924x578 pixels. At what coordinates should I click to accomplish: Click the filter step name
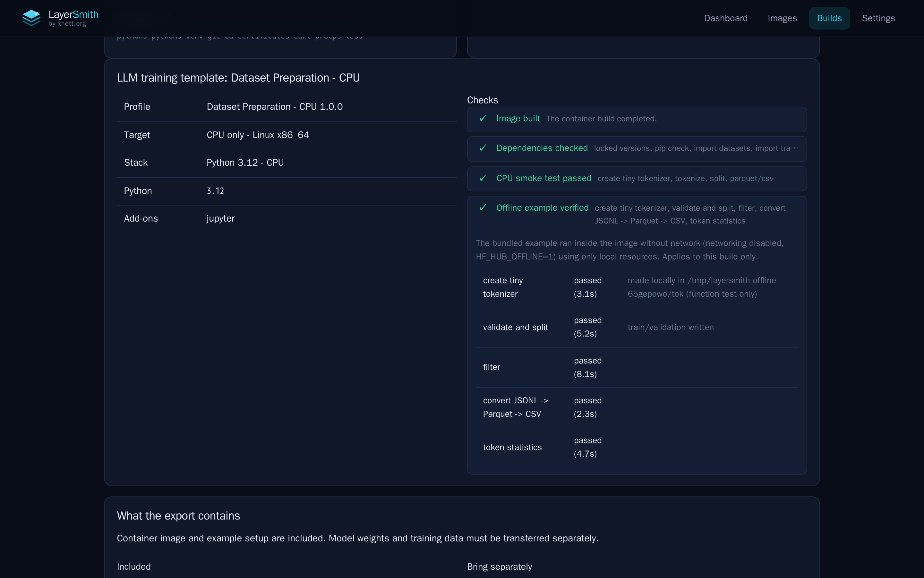(492, 367)
